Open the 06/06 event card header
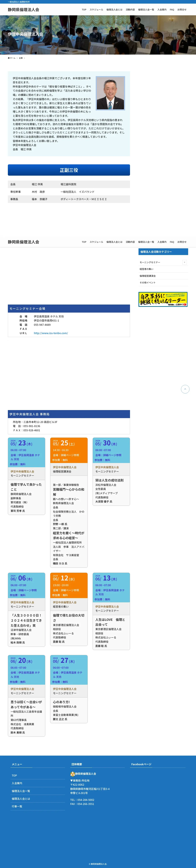This screenshot has width=196, height=868. click(x=26, y=585)
